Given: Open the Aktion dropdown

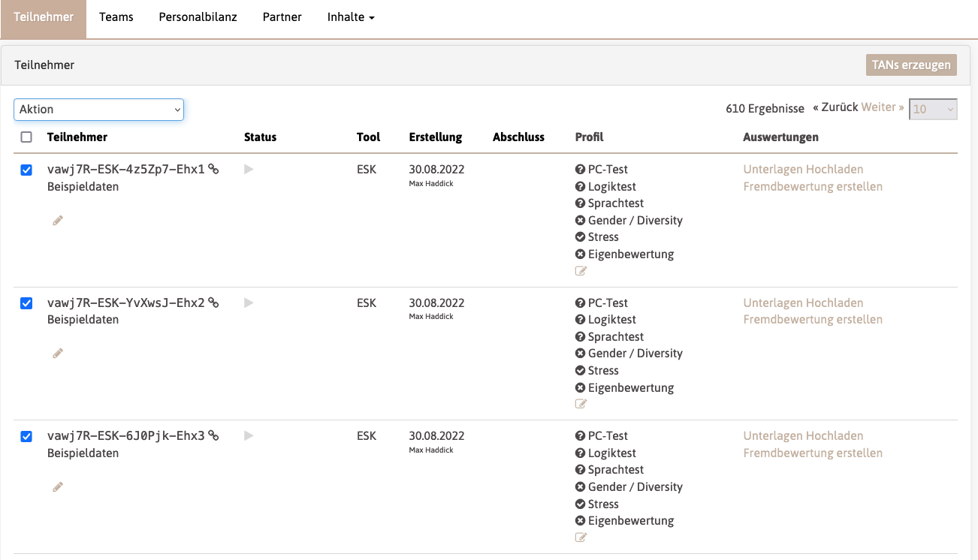Looking at the screenshot, I should coord(98,110).
